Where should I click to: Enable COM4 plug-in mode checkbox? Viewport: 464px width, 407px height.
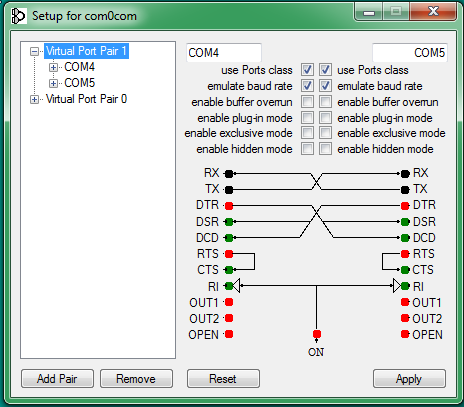click(x=307, y=117)
